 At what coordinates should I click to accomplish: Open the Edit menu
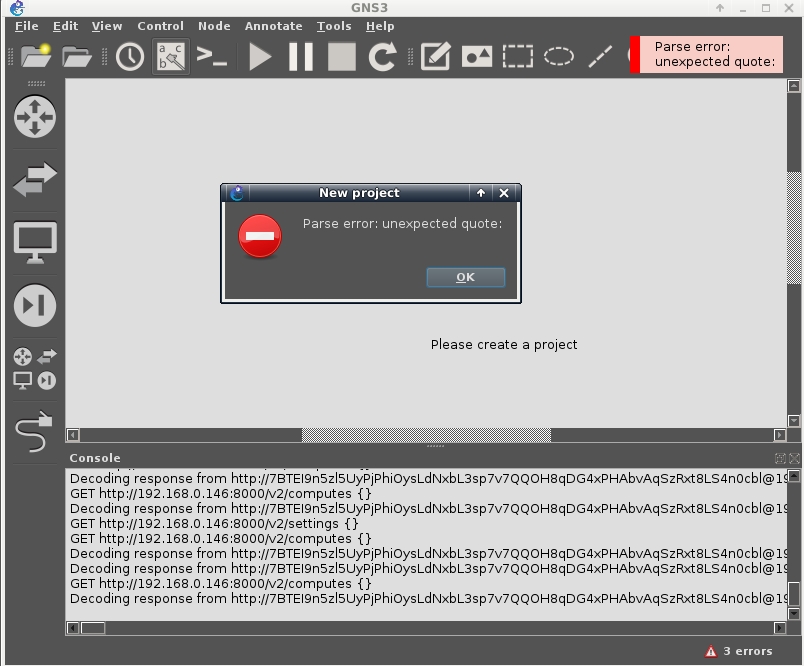click(66, 26)
